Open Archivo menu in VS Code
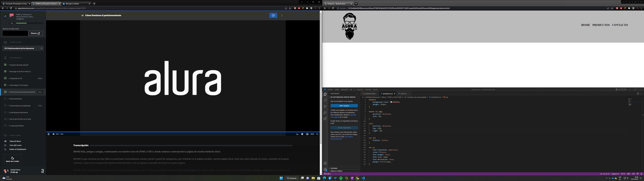Screen dimensions: 644x181 [x=330, y=90]
